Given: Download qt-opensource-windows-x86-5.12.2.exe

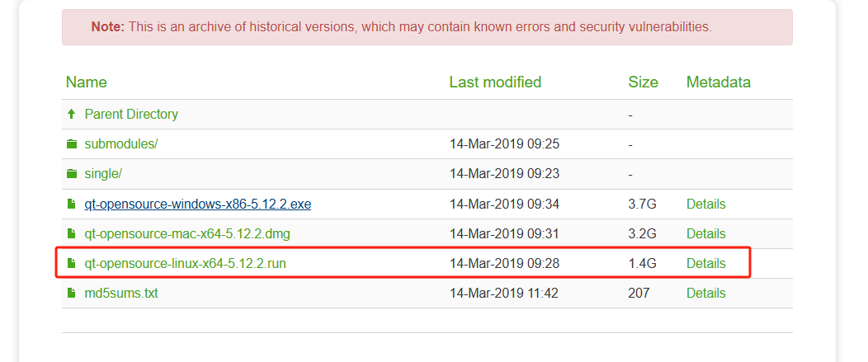Looking at the screenshot, I should point(197,204).
